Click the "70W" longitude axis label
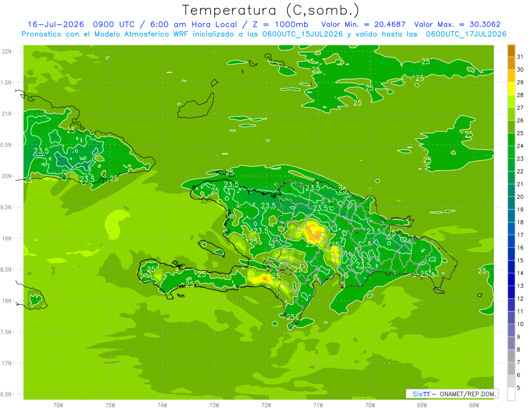532x411 pixels. coord(370,405)
